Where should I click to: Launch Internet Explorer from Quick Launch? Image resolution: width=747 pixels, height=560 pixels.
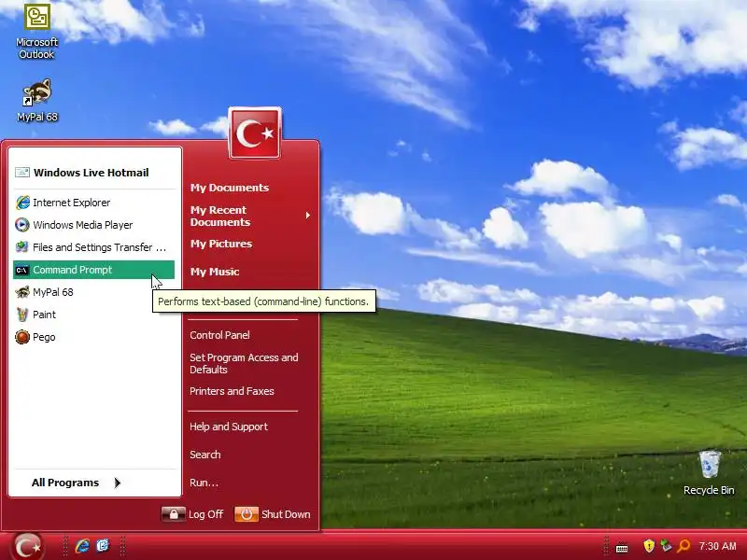coord(82,546)
